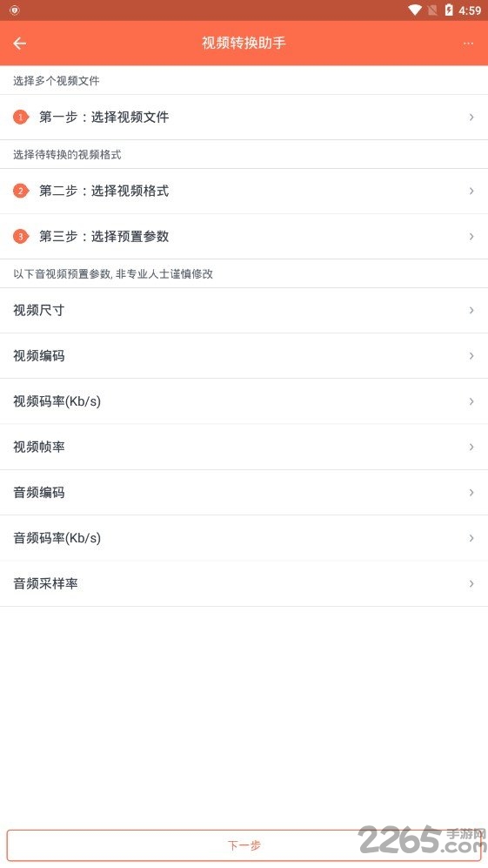Tap the shield notification icon in status bar
Screen dimensions: 488x868
(x=15, y=10)
